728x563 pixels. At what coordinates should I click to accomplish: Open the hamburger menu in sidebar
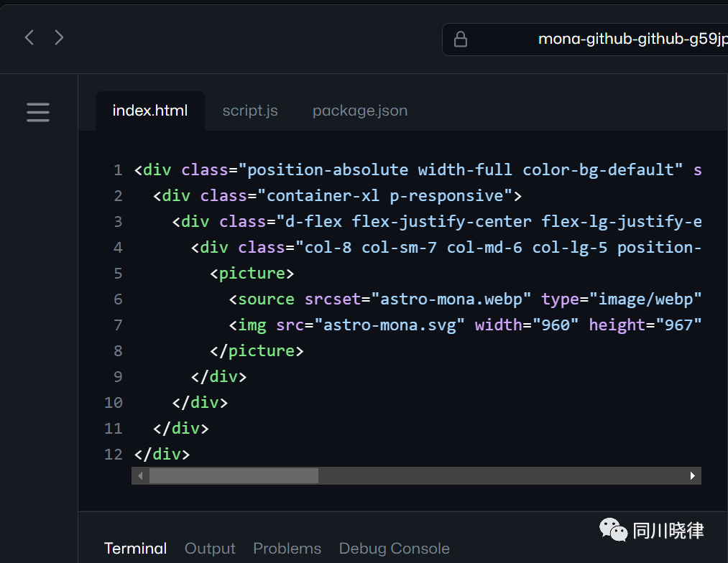coord(38,112)
